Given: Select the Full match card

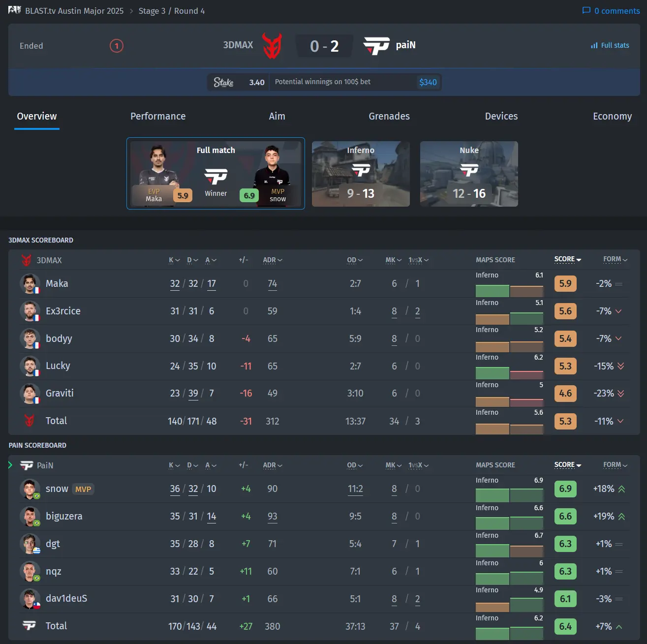Looking at the screenshot, I should point(216,173).
